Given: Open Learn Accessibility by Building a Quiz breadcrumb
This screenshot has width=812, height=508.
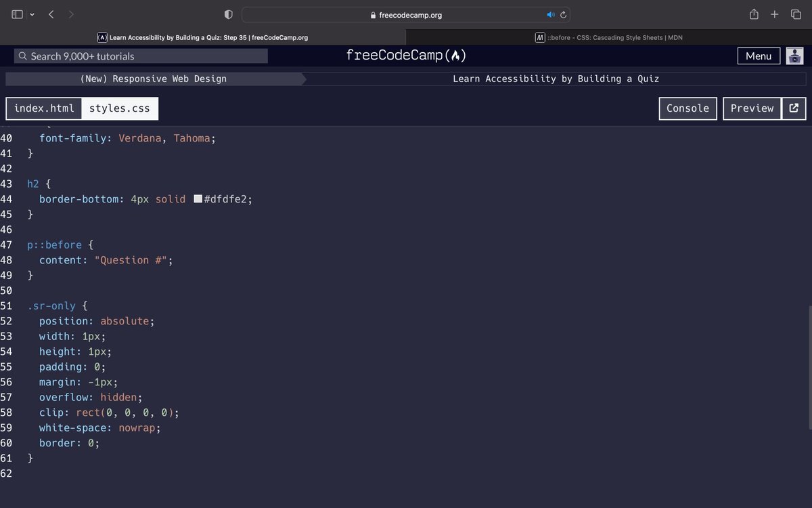Looking at the screenshot, I should click(556, 79).
